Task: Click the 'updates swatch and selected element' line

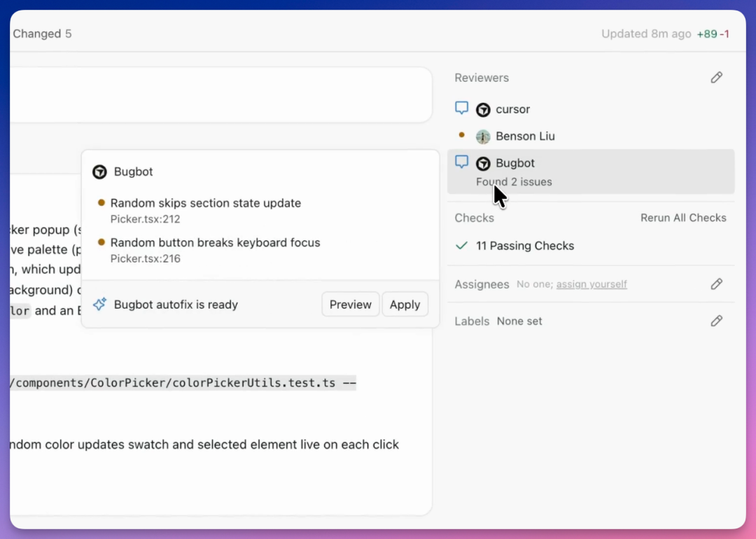Action: tap(204, 444)
